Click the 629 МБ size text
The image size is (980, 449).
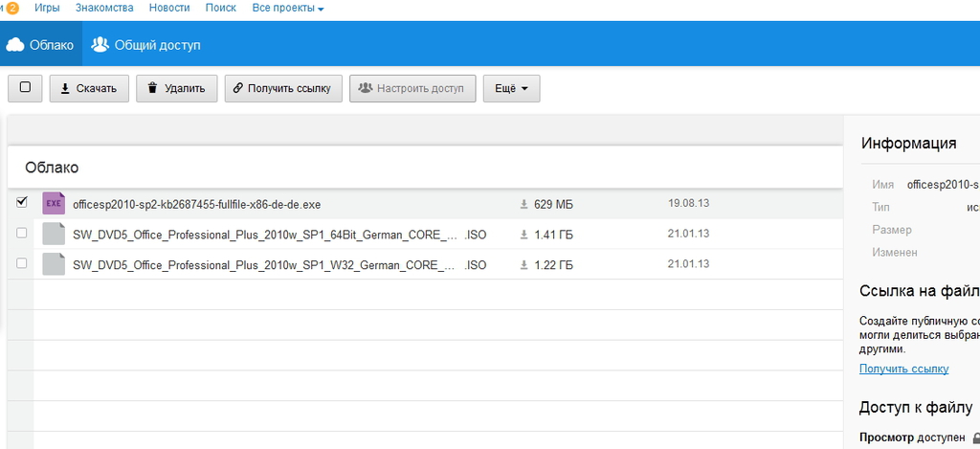pos(553,205)
